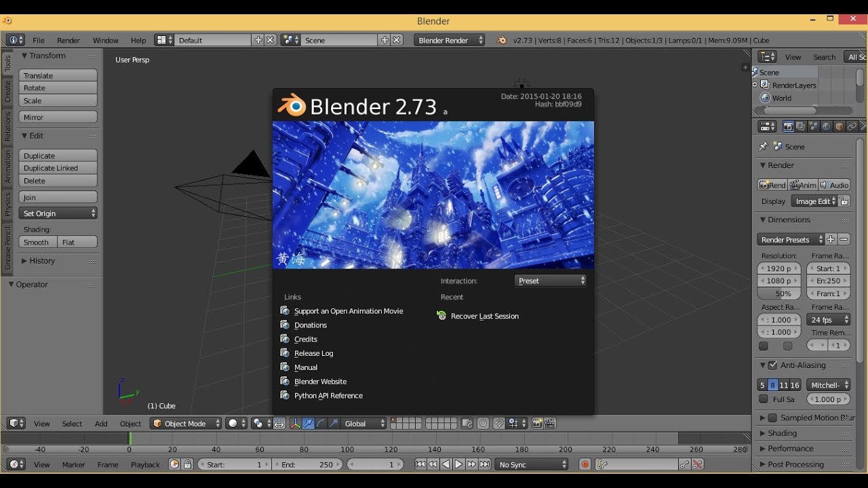Toggle snap magnet icon in 3D header

[x=499, y=424]
